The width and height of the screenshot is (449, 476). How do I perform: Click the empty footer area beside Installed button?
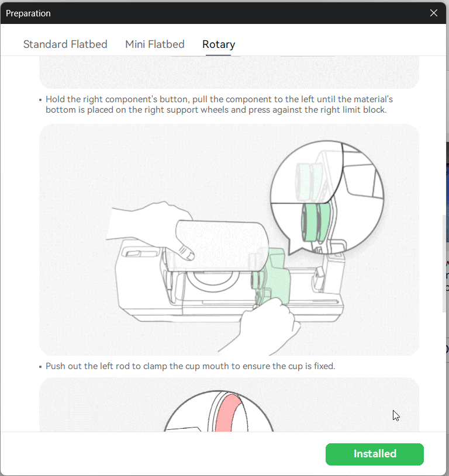tap(163, 454)
